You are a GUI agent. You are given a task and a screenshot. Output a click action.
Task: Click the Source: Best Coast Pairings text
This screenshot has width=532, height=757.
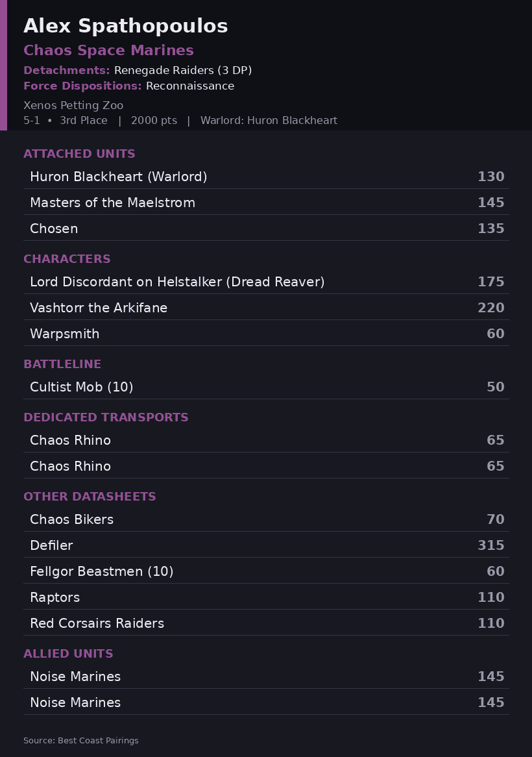tap(81, 740)
